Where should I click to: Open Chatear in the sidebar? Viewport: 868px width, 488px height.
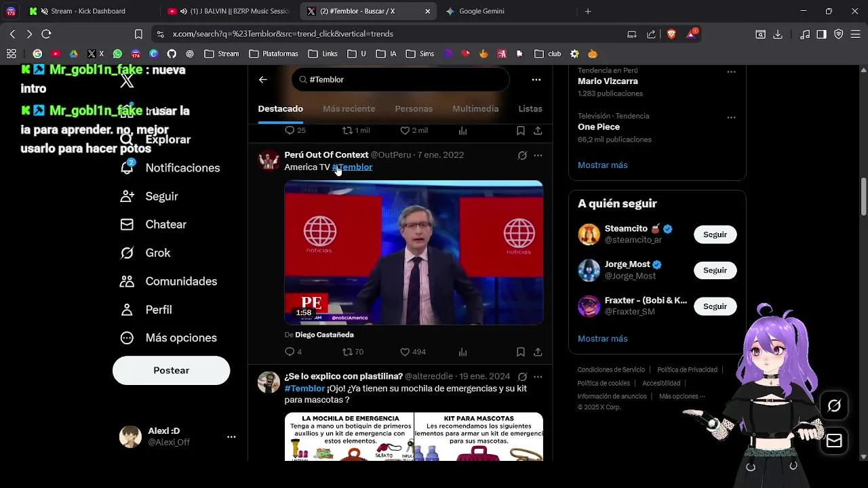pyautogui.click(x=153, y=224)
